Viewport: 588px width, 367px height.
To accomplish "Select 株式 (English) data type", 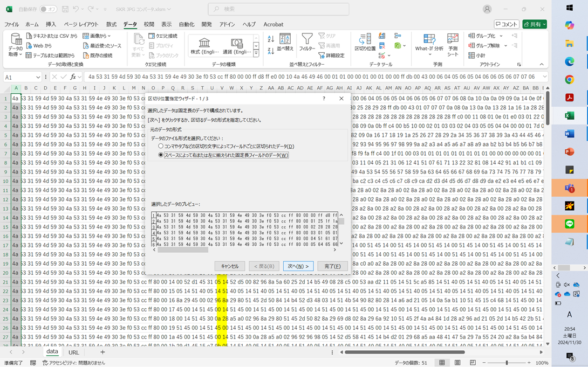I will point(204,46).
